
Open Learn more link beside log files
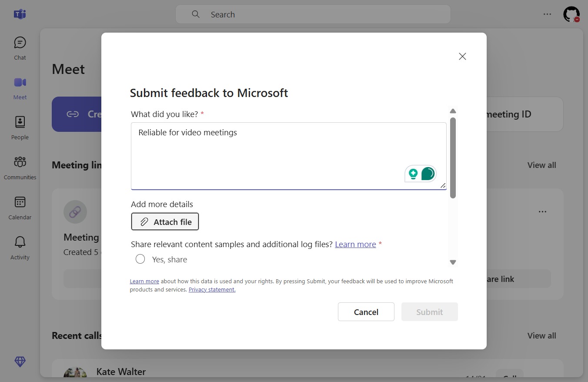tap(355, 244)
